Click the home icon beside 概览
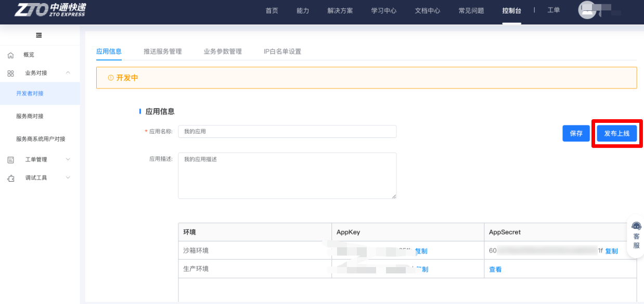 [10, 55]
